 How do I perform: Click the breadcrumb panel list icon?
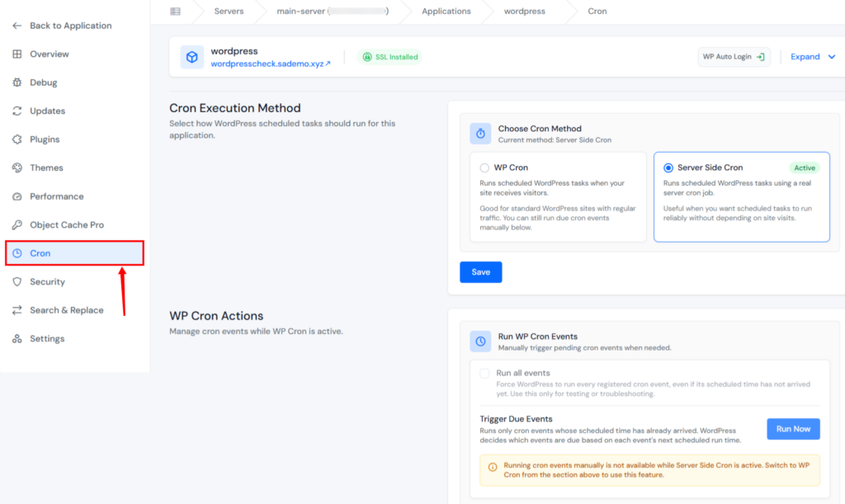(x=175, y=12)
